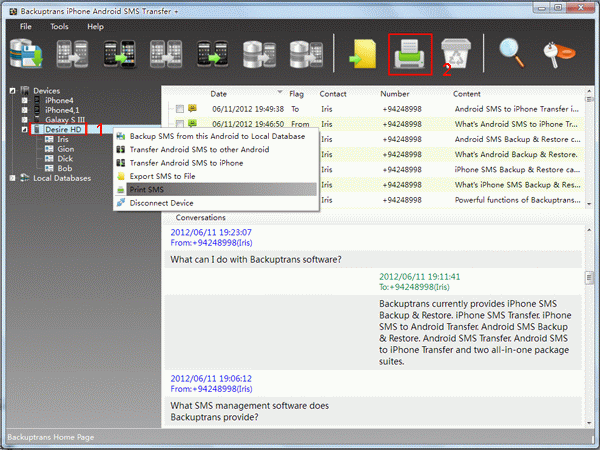Click the Local Databases icon in the tree
Screen dimensions: 600x450
(x=25, y=178)
